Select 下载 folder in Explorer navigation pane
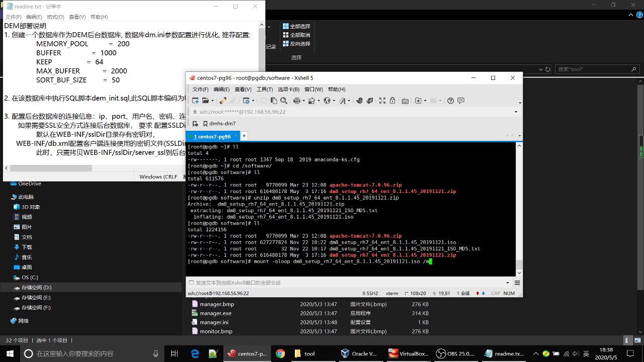This screenshot has width=644, height=362. coord(22,247)
